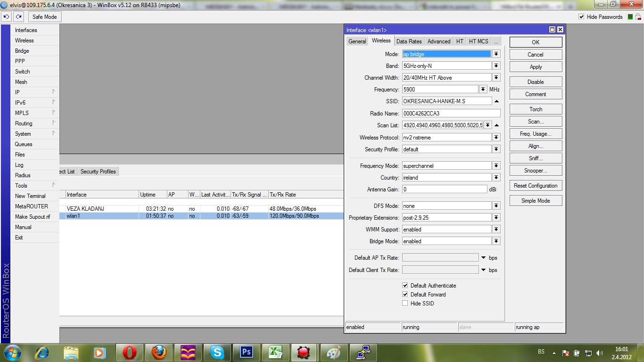
Task: Open Excel from the taskbar
Action: tap(276, 353)
